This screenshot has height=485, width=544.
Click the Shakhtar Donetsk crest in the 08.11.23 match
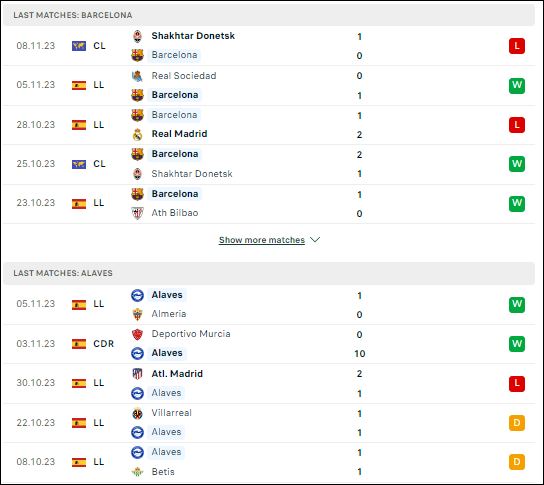[x=137, y=36]
